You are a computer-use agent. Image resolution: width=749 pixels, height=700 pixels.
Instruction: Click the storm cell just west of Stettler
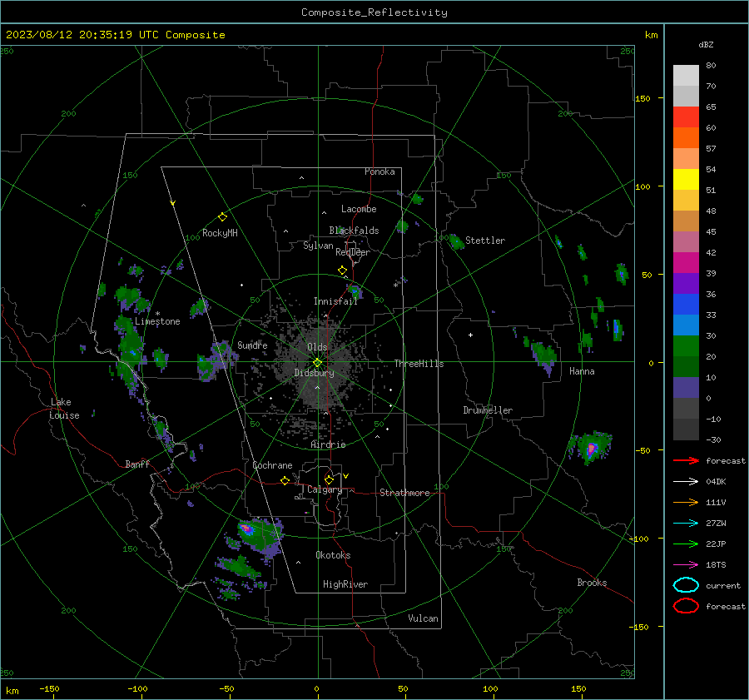(x=456, y=241)
